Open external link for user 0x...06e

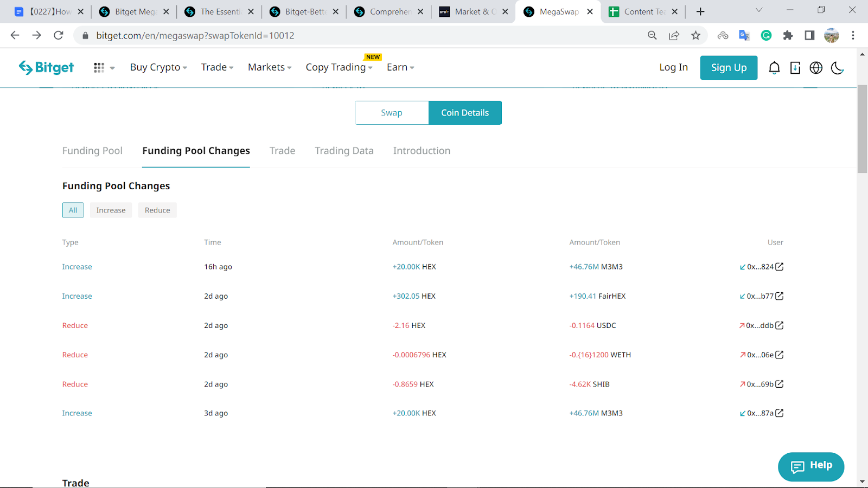click(x=780, y=355)
